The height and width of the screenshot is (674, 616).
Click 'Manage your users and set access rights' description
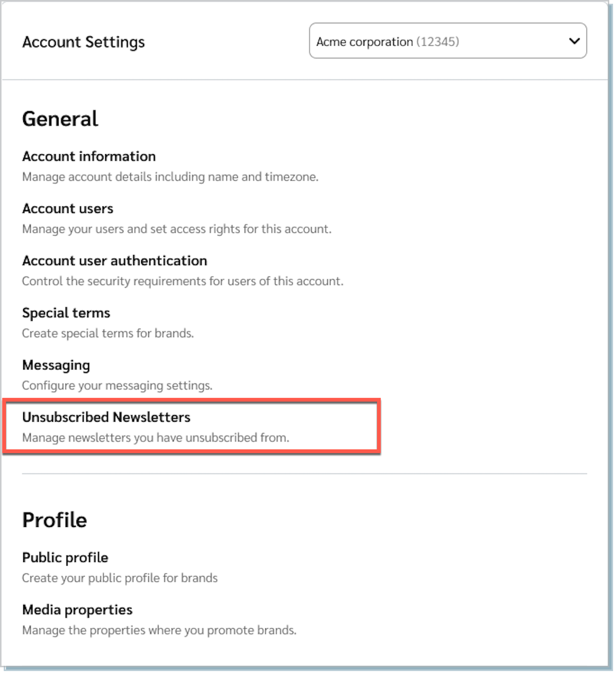click(177, 229)
